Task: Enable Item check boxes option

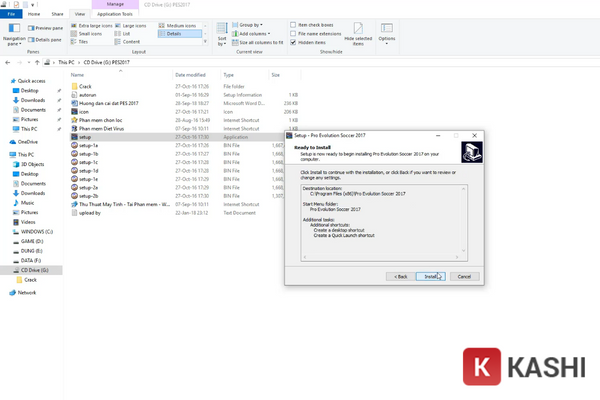Action: tap(294, 25)
